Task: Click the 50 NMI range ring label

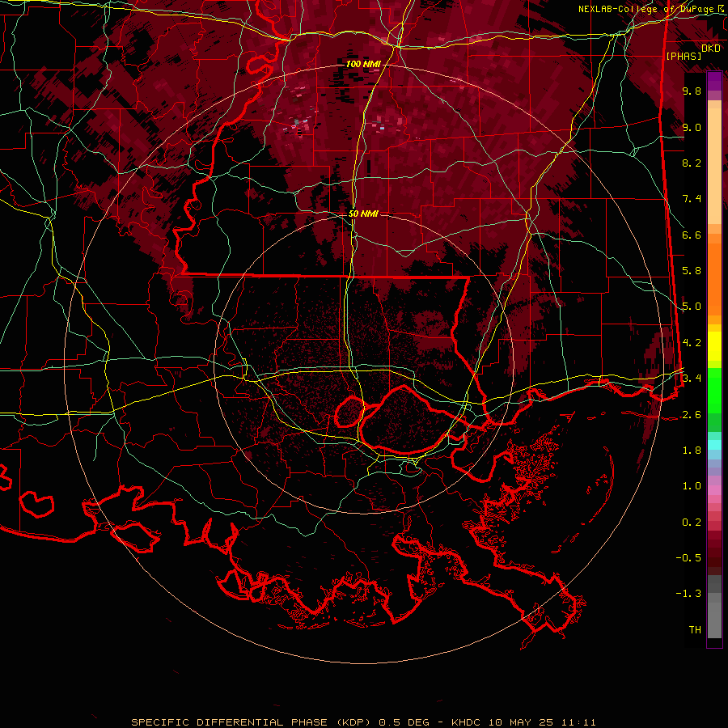Action: (363, 214)
